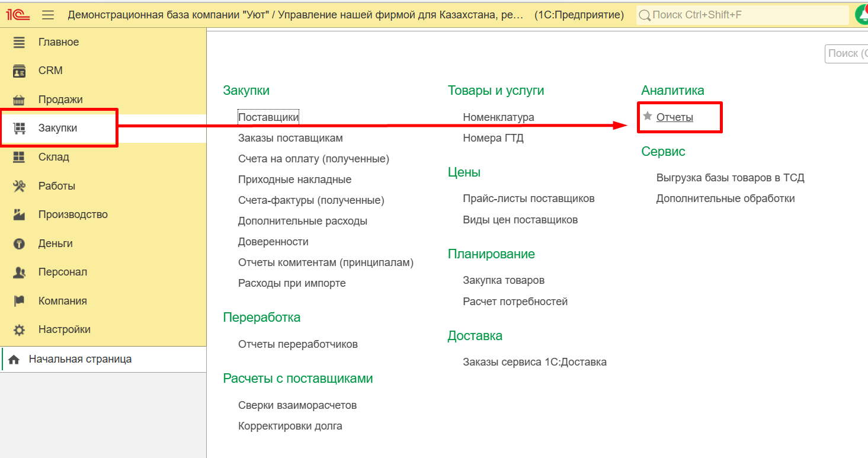868x458 pixels.
Task: Open Отчеты under Аналитика
Action: click(x=674, y=117)
